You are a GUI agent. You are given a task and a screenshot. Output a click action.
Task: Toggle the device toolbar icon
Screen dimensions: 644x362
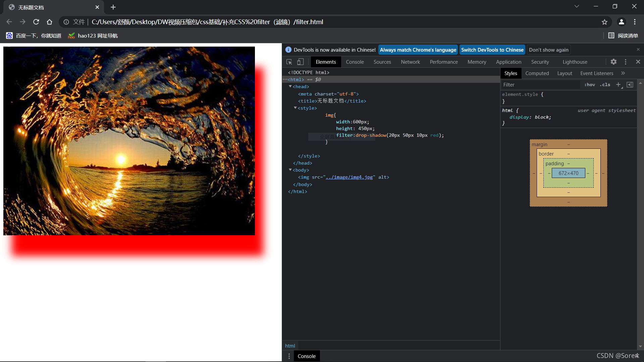(301, 62)
